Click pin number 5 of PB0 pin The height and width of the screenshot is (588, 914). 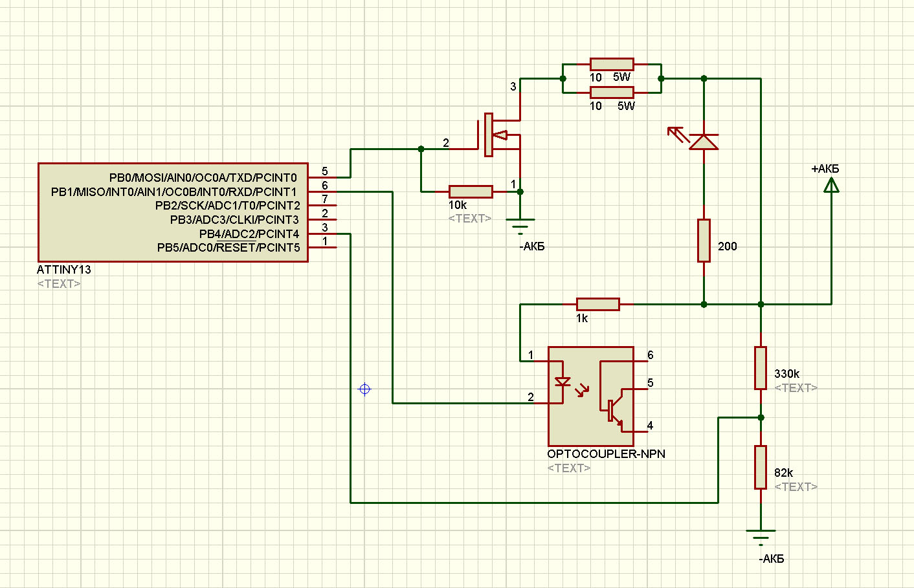[325, 171]
